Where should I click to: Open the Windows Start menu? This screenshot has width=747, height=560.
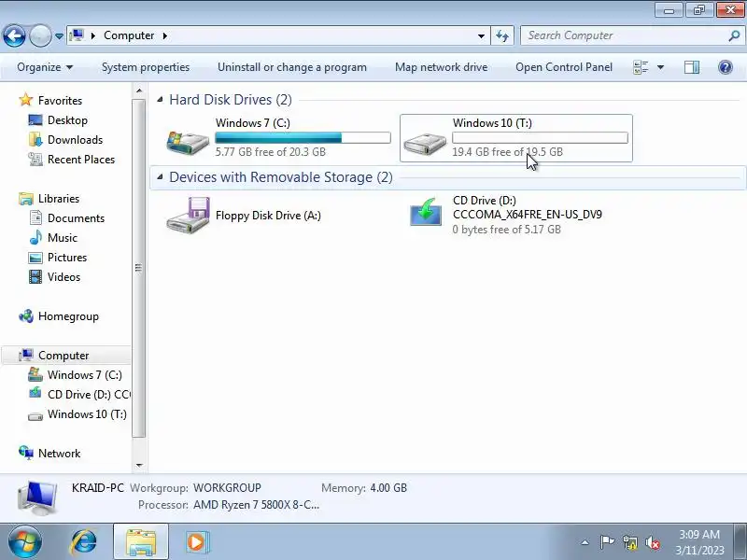tap(24, 542)
